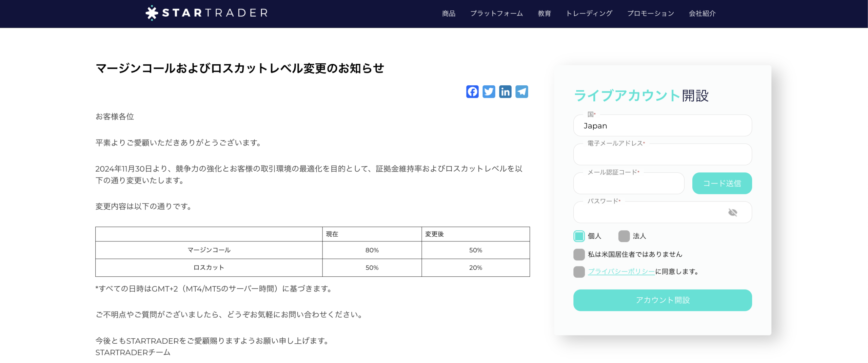868x363 pixels.
Task: Check the 私は米国居住者ではありません box
Action: (x=579, y=254)
